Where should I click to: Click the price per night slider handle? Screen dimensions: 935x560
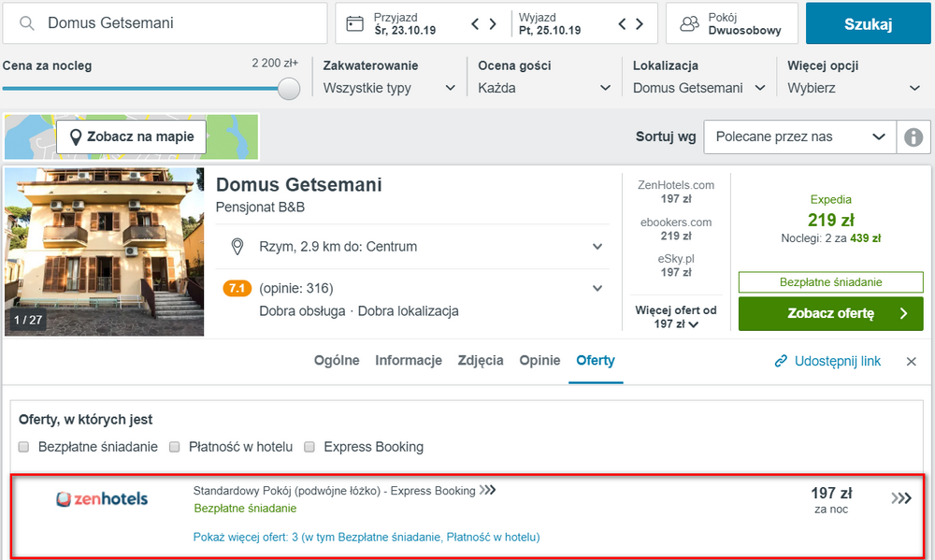coord(289,89)
